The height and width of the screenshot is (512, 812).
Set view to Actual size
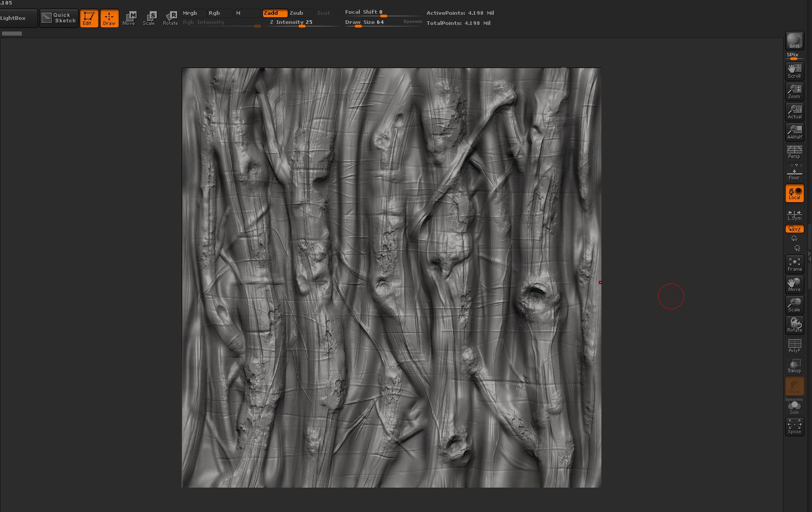pyautogui.click(x=794, y=112)
